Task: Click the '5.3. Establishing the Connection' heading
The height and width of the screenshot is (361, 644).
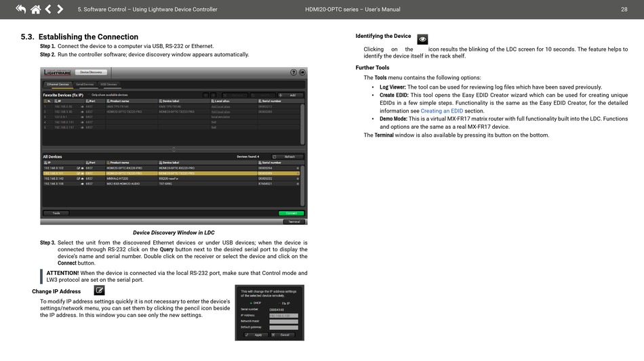Action: pyautogui.click(x=79, y=37)
